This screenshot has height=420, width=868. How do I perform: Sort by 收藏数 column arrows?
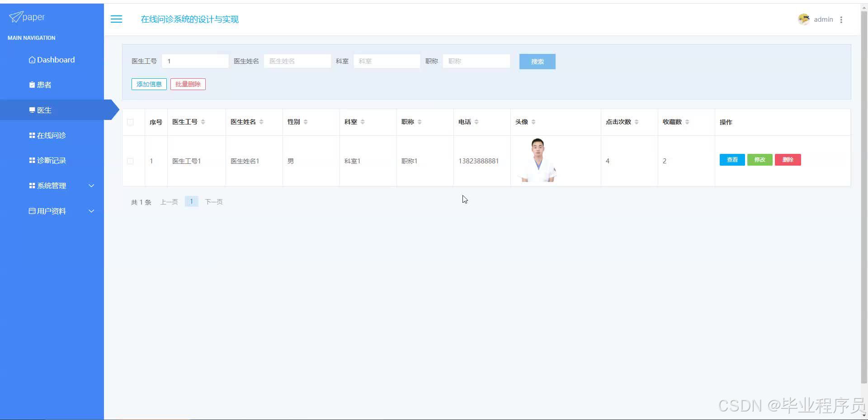(x=687, y=122)
